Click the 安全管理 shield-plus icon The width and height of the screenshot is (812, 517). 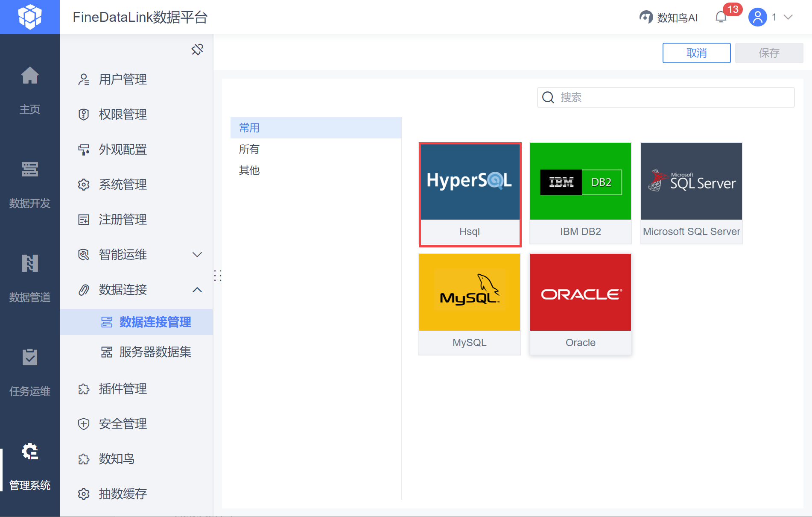coord(84,424)
